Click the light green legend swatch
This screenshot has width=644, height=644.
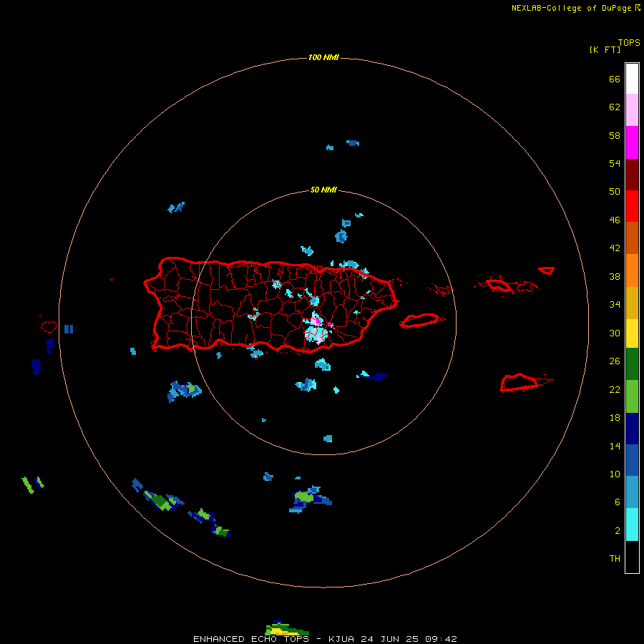click(x=632, y=396)
